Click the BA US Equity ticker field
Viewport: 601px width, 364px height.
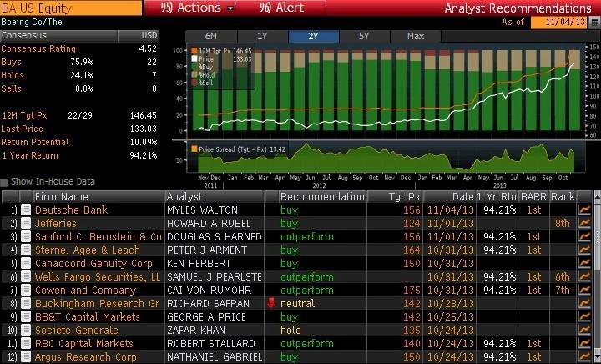[71, 8]
